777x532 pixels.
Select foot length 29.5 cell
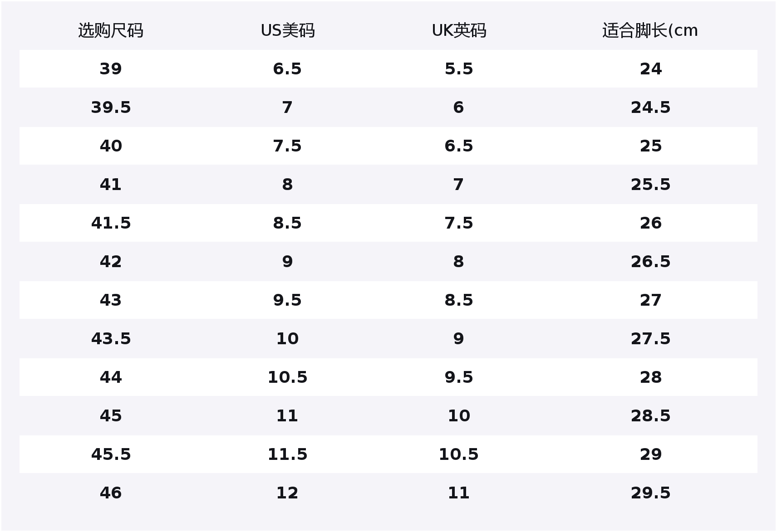click(650, 493)
